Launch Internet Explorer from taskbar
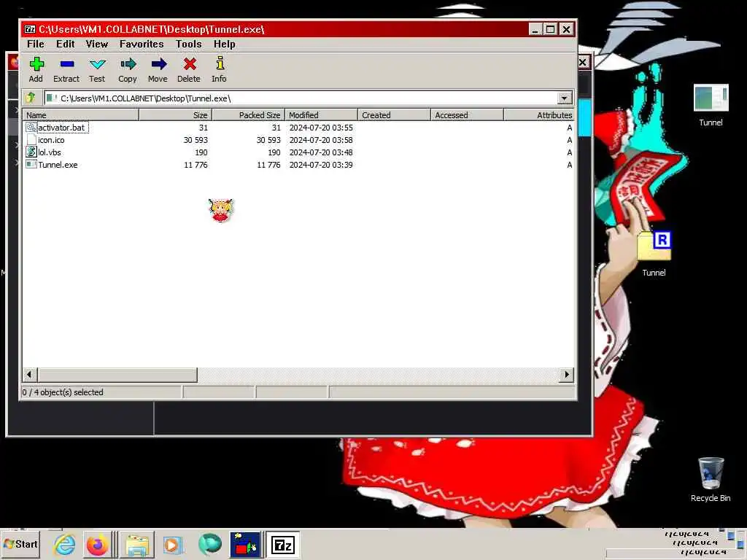The image size is (747, 560). [x=64, y=544]
